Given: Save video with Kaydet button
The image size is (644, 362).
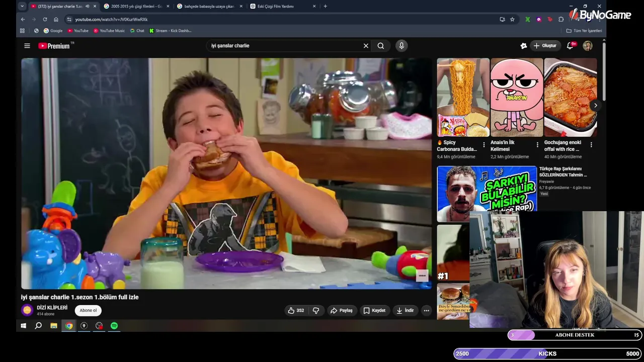Looking at the screenshot, I should (374, 311).
